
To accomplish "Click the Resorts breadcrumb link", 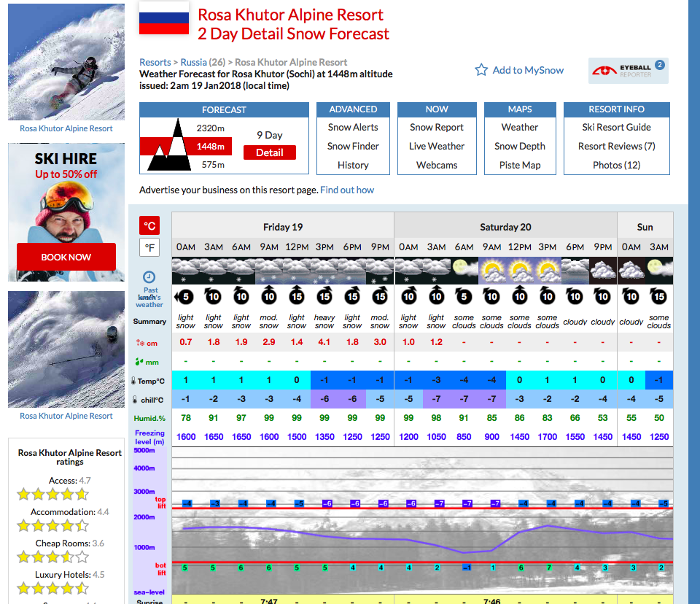I will pos(155,62).
